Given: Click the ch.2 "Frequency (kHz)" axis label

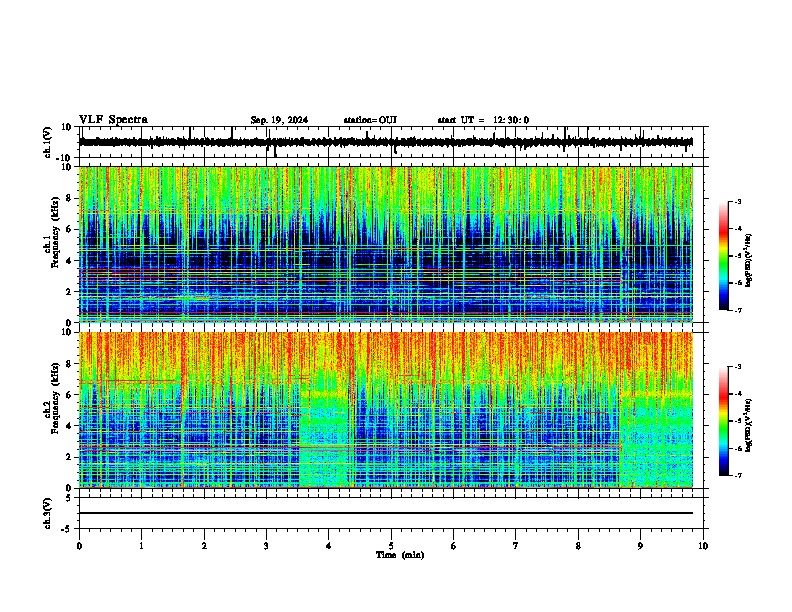Looking at the screenshot, I should [x=55, y=397].
